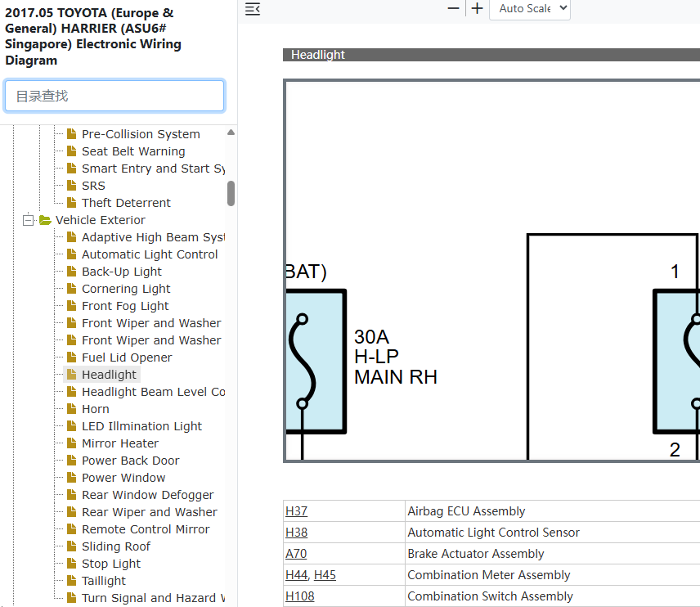Follow the H108 connector link

click(x=299, y=596)
